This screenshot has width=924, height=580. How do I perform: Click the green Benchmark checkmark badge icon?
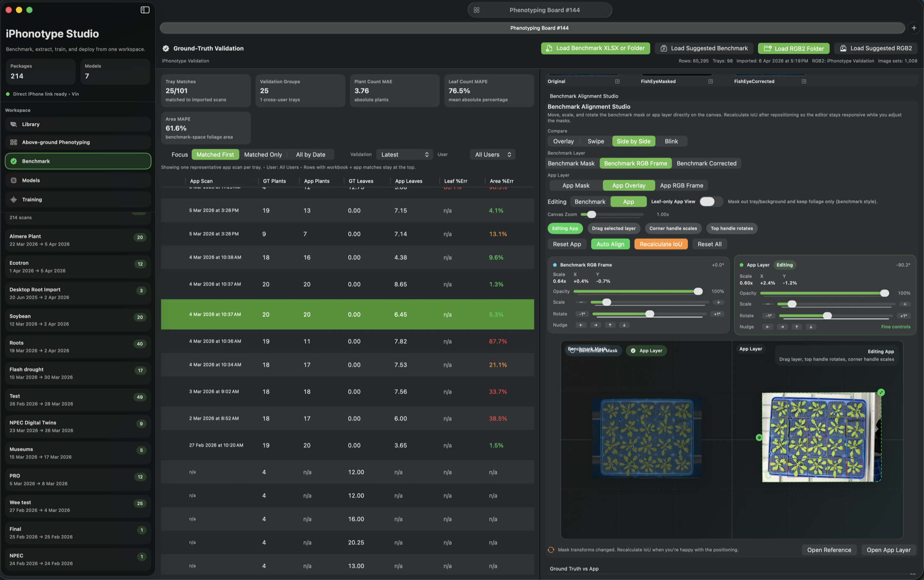coord(14,161)
